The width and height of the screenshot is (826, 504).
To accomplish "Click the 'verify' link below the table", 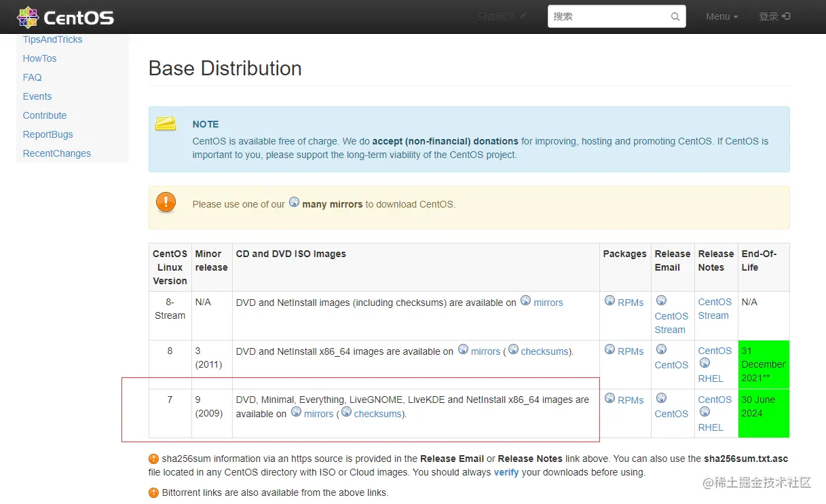I will click(506, 472).
